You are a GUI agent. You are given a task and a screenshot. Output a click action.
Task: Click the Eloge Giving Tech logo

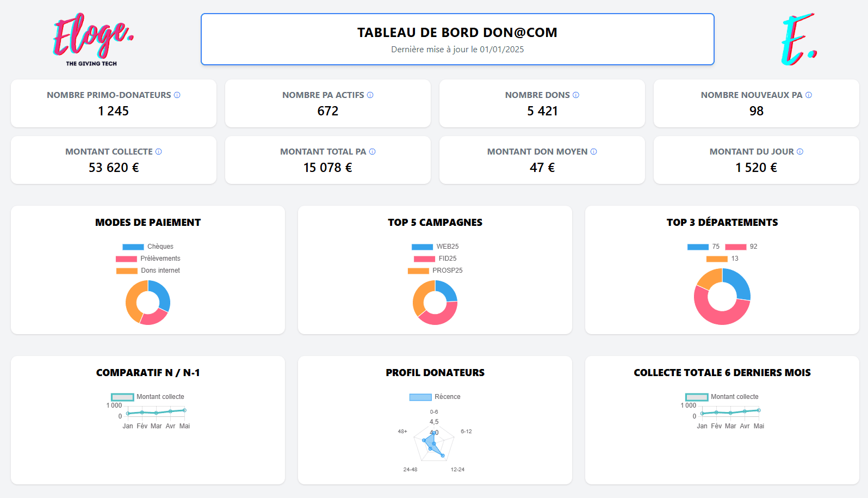[92, 39]
